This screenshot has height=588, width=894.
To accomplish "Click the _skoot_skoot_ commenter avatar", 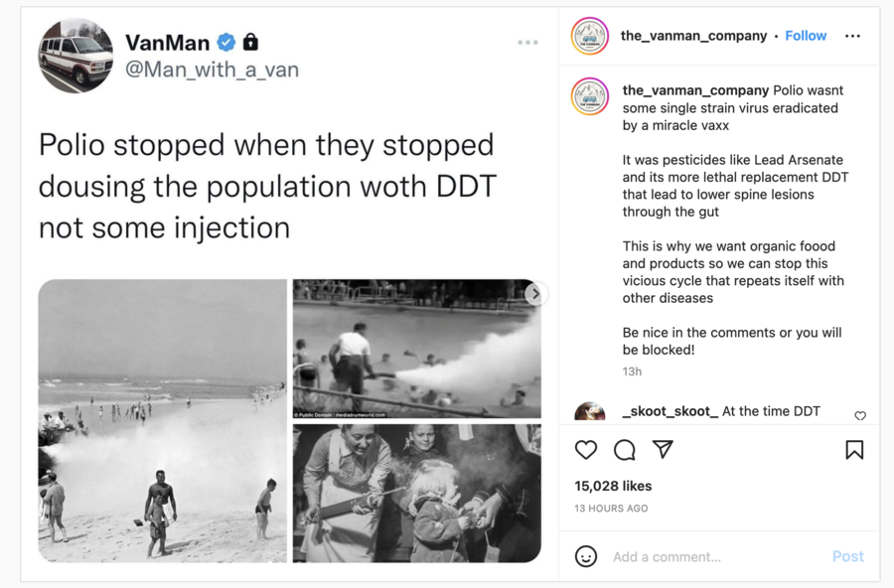I will point(590,412).
